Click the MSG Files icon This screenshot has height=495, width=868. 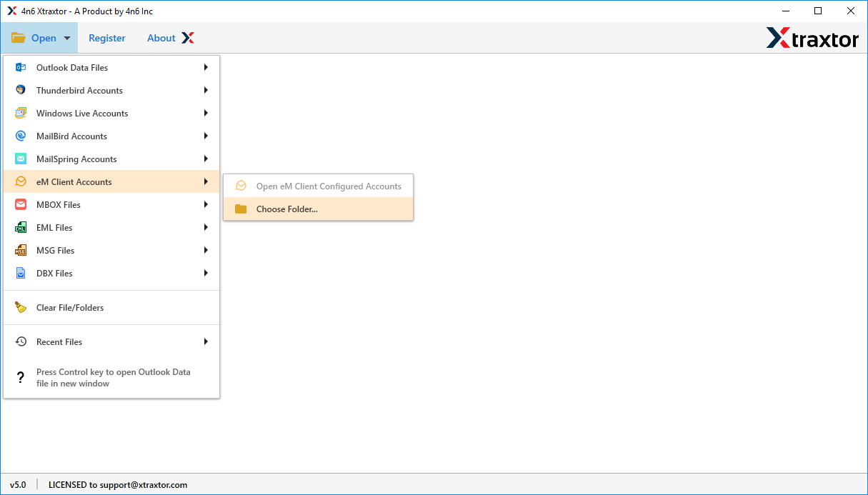pos(21,251)
